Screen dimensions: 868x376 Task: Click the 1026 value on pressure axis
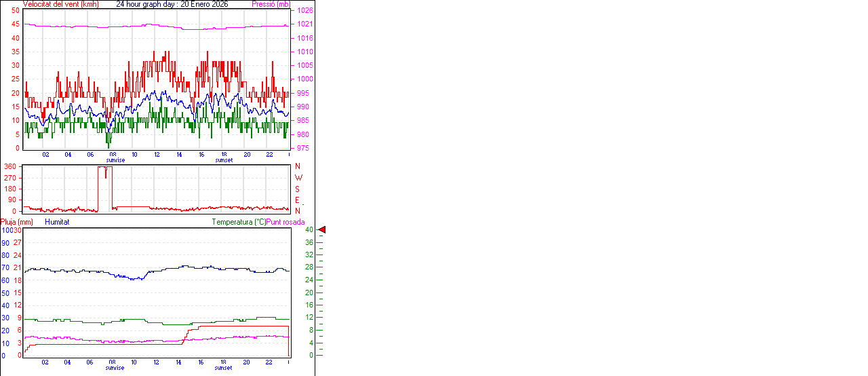pyautogui.click(x=304, y=11)
